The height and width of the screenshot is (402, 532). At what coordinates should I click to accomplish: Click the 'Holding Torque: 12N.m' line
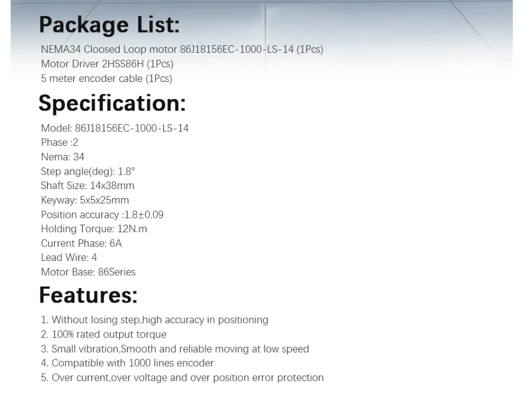[x=94, y=229]
